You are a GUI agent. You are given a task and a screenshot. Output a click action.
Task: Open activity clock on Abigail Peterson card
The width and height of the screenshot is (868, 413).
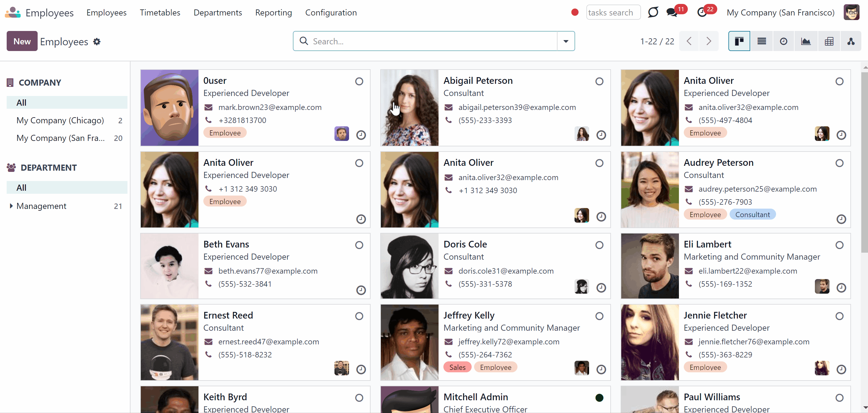(x=601, y=135)
